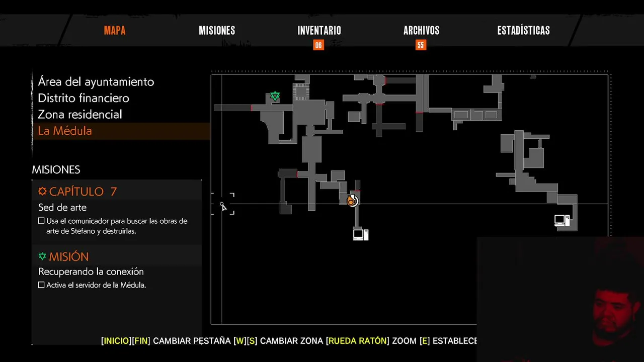Click the orange 55 archives badge
This screenshot has width=644, height=362.
(x=421, y=45)
